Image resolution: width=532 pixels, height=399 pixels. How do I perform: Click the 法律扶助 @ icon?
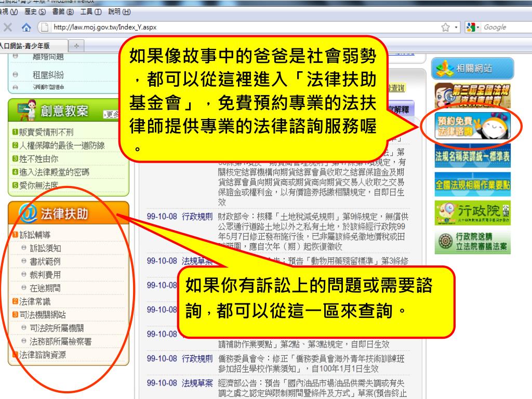(x=28, y=214)
